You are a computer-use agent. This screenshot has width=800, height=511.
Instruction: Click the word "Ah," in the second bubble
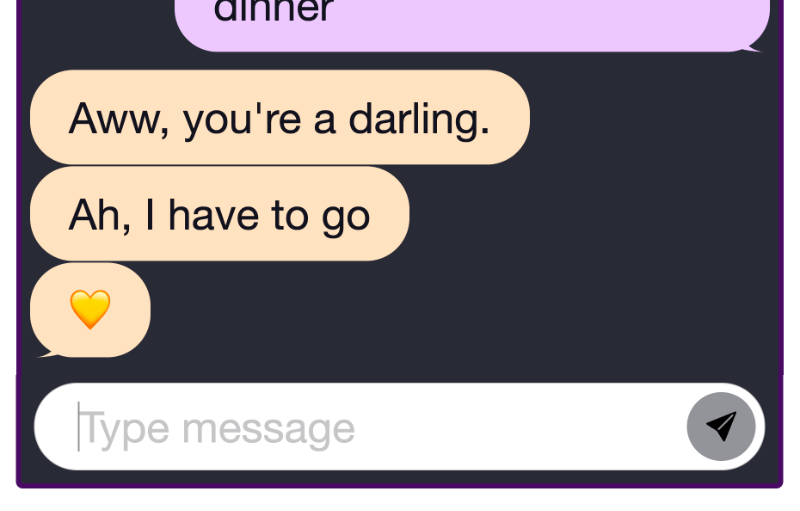(x=100, y=216)
